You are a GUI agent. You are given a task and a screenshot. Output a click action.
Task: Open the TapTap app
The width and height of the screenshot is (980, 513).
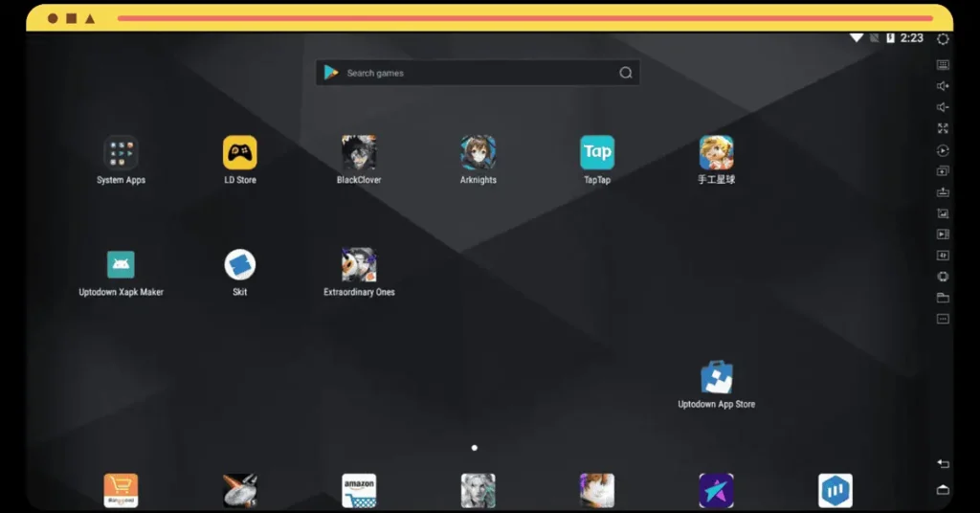pos(597,152)
